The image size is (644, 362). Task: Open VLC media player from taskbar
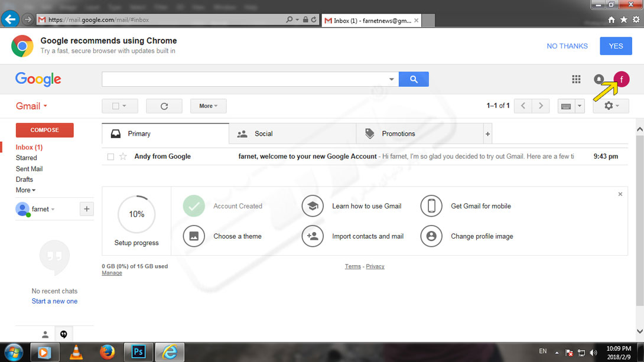(76, 352)
